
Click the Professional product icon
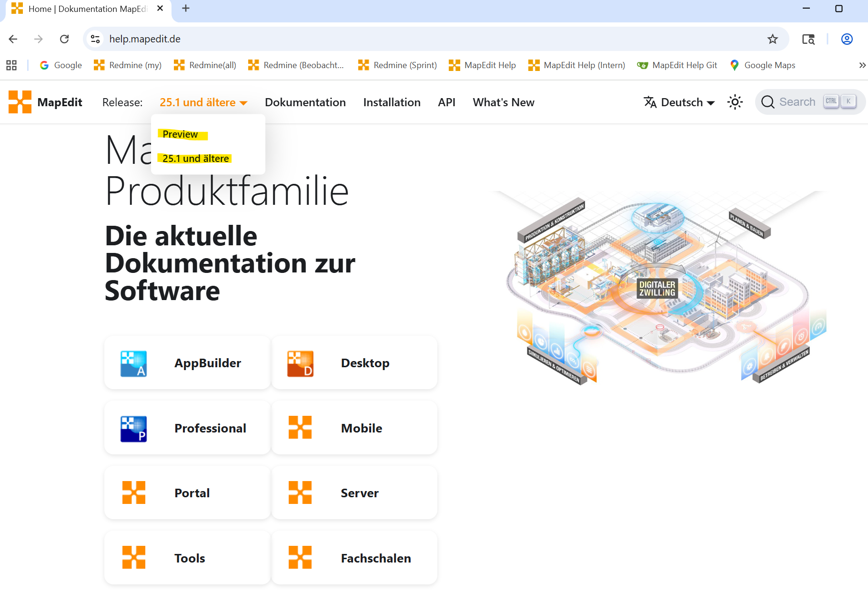pos(134,429)
